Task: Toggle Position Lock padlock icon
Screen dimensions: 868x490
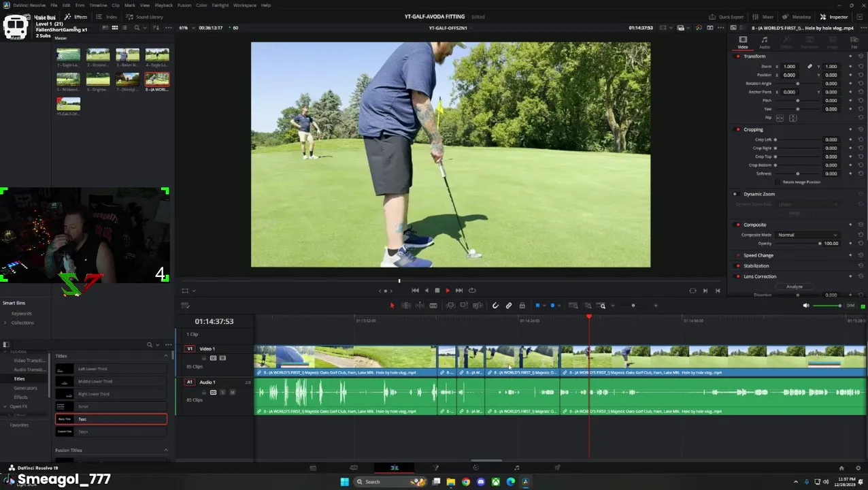Action: pos(522,306)
